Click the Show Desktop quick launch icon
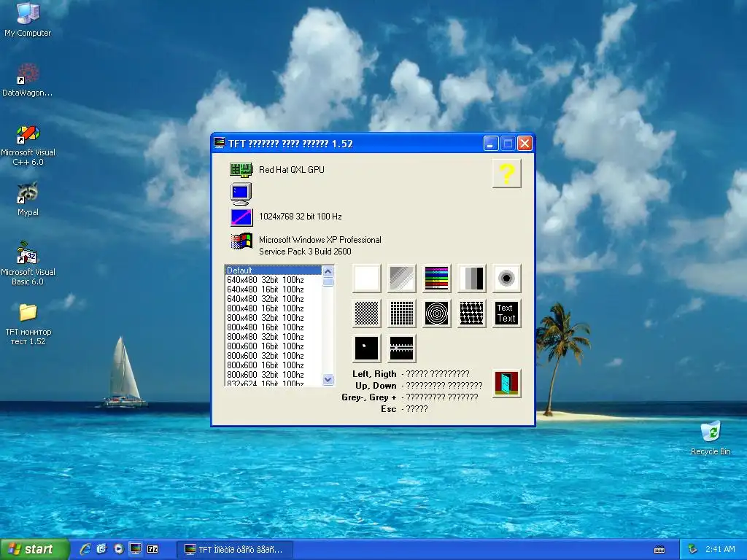Screen dimensions: 747x560 point(101,549)
